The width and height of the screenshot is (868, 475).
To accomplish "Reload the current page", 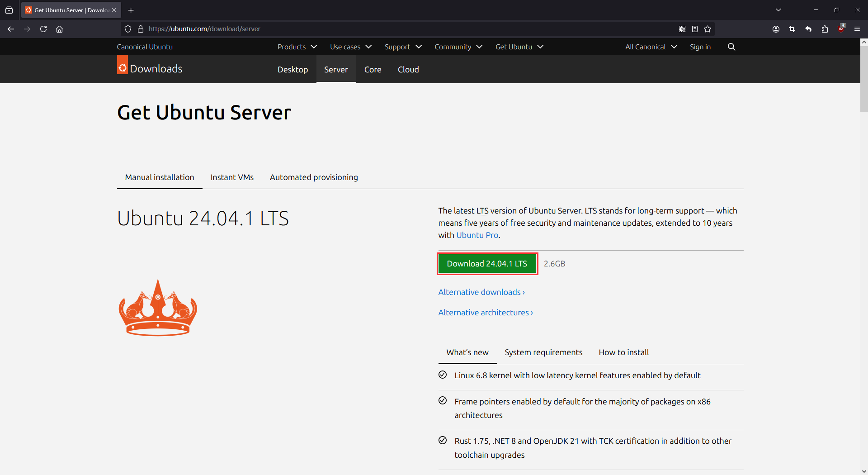I will coord(43,29).
